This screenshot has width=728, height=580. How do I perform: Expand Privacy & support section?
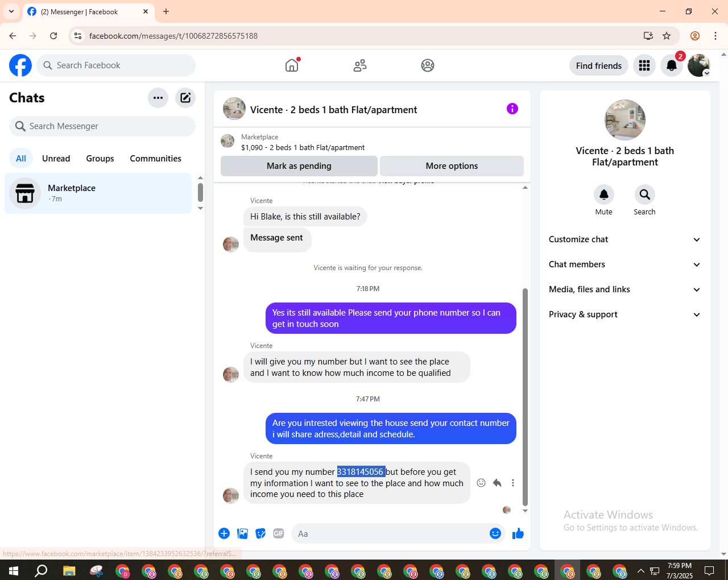(625, 314)
